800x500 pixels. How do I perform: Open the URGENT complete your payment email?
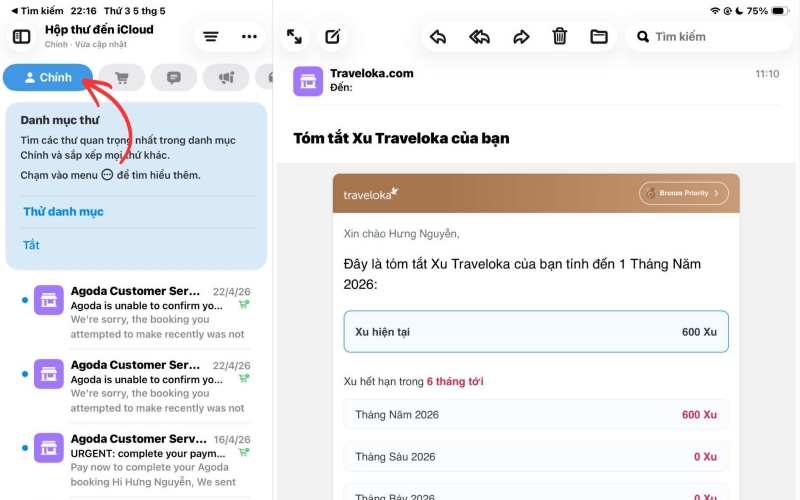[138, 460]
